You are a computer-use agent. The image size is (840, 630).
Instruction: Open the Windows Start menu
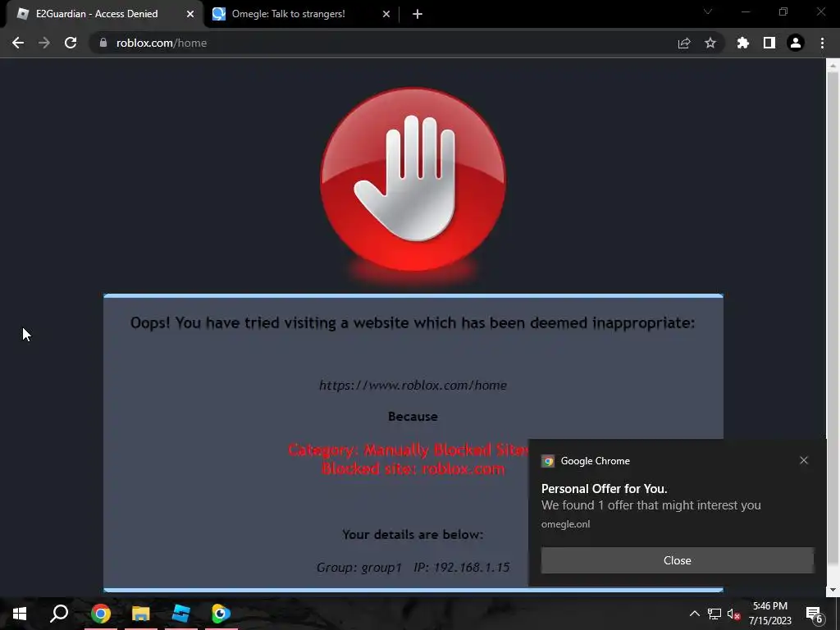pos(20,614)
